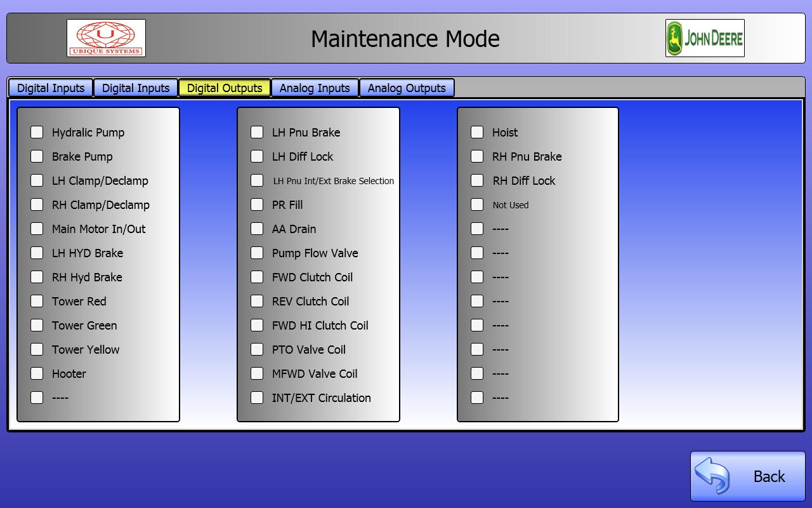
Task: Check the PTO Valve Coil box
Action: pos(257,349)
